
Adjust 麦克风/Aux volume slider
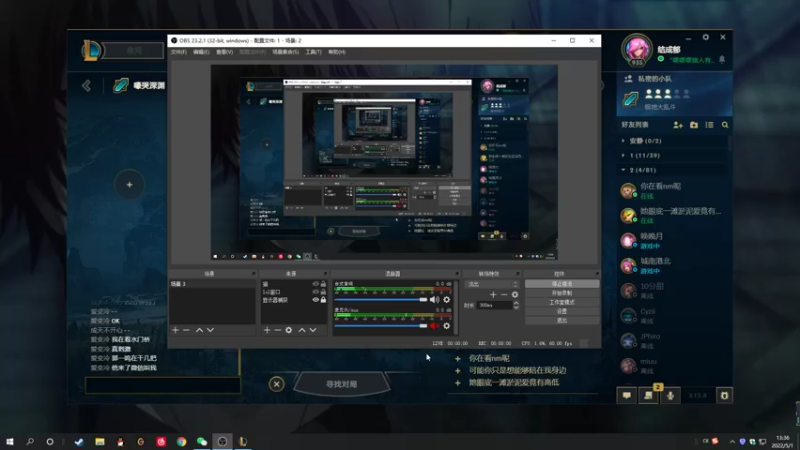[x=381, y=326]
